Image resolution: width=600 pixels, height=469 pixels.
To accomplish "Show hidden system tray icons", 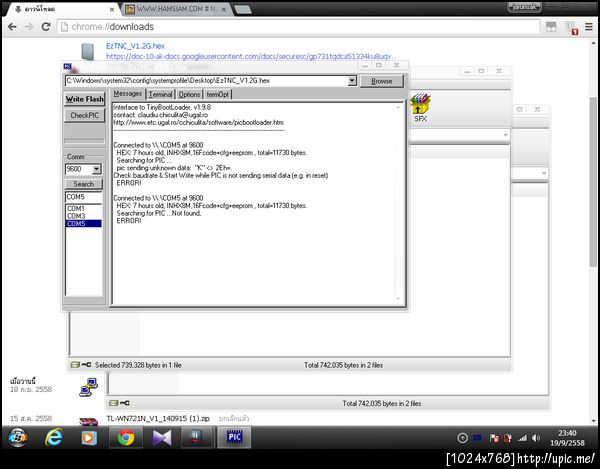I will coord(462,438).
